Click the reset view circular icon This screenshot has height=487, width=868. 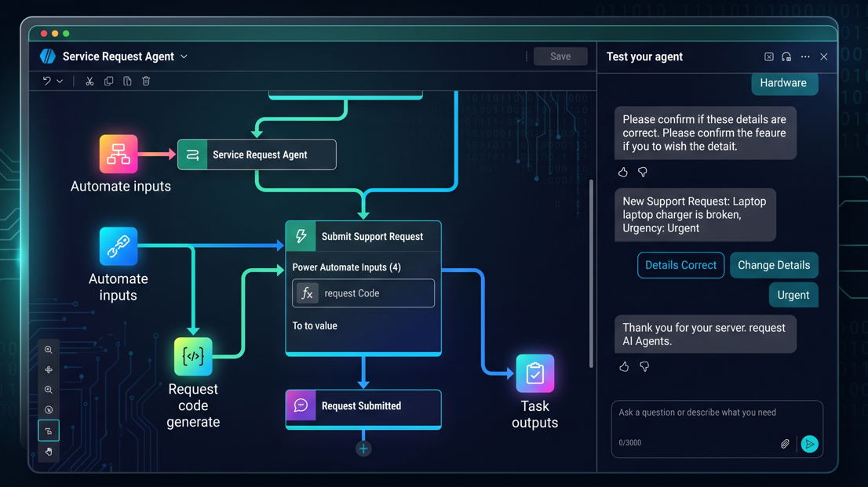pos(49,410)
